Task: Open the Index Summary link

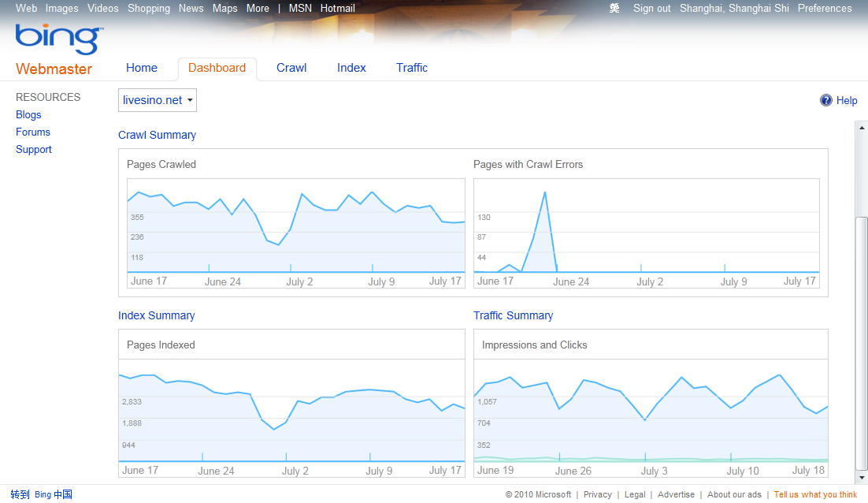Action: [157, 315]
